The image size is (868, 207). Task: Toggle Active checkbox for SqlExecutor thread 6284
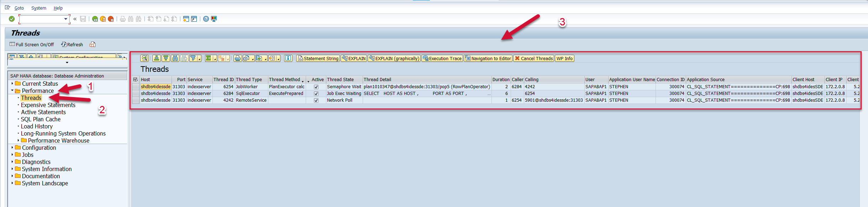pos(316,94)
